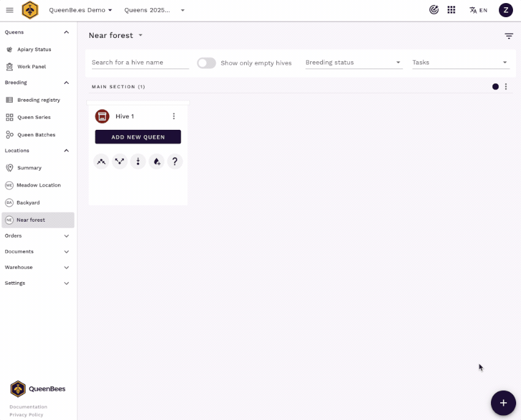Toggle Show only empty hives switch
Image resolution: width=521 pixels, height=420 pixels.
point(207,63)
